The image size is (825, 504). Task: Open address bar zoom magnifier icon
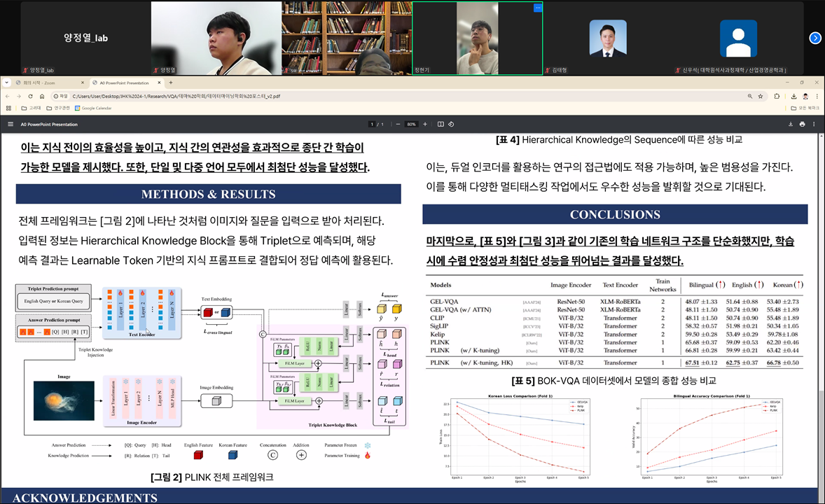coord(750,97)
